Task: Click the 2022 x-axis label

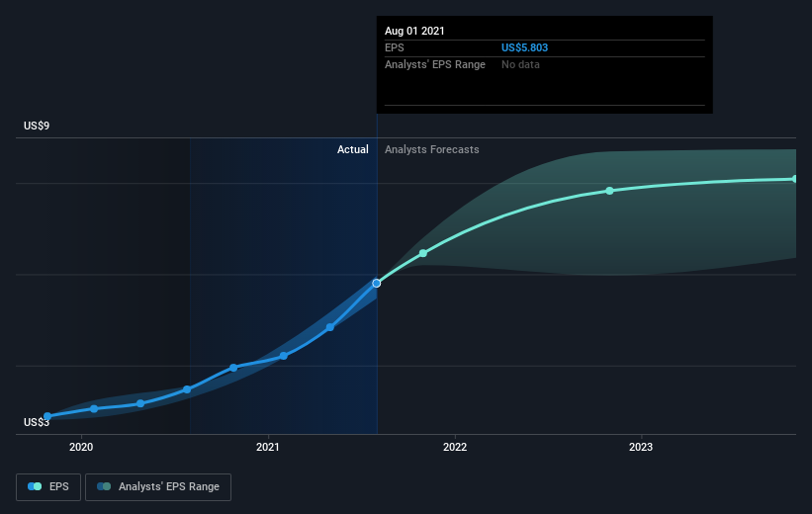Action: tap(455, 447)
